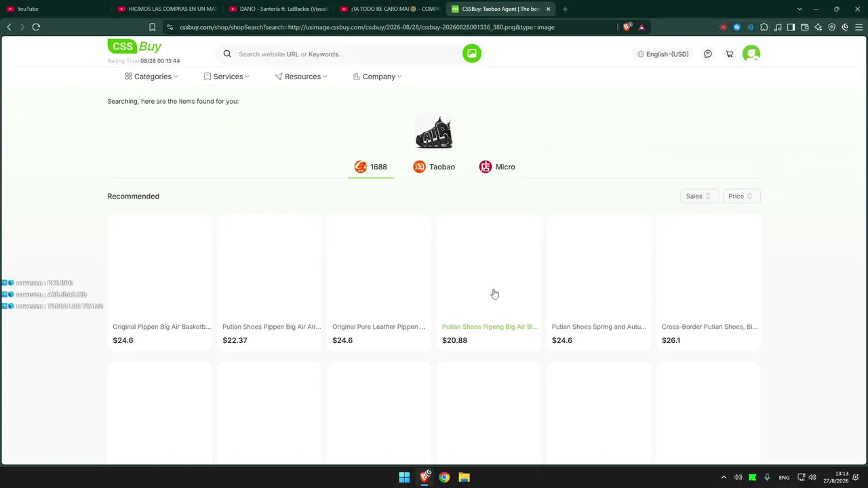This screenshot has height=488, width=868.
Task: Open the browser tab search chevron
Action: (x=800, y=9)
